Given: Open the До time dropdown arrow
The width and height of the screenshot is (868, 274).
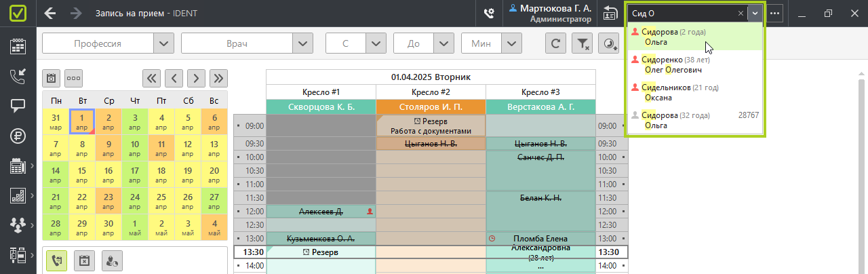Looking at the screenshot, I should 443,43.
